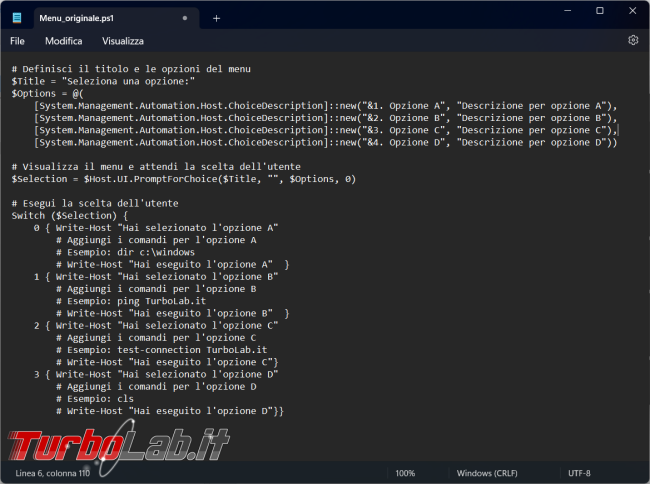Click the 100% zoom level in status bar
The height and width of the screenshot is (484, 650).
(405, 473)
